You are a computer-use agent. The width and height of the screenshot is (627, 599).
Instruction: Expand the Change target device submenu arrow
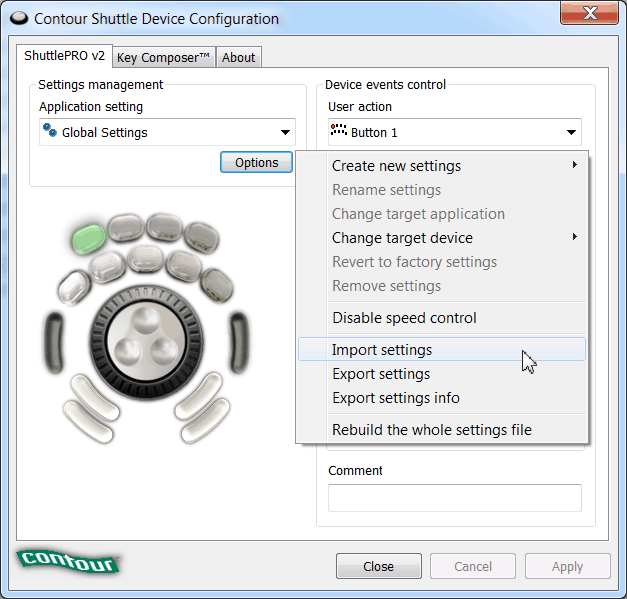point(575,237)
